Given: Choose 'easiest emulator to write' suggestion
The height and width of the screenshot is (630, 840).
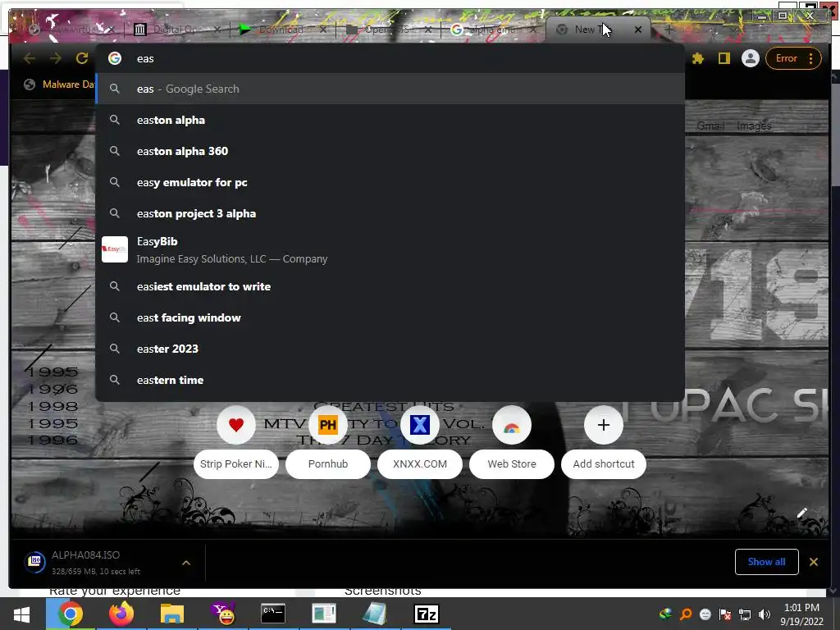Looking at the screenshot, I should [x=390, y=286].
